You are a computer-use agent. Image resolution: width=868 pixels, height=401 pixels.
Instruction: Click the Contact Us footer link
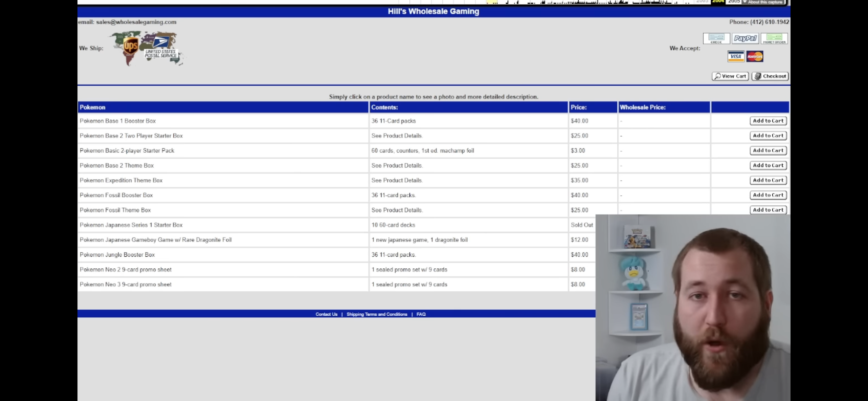pyautogui.click(x=326, y=314)
